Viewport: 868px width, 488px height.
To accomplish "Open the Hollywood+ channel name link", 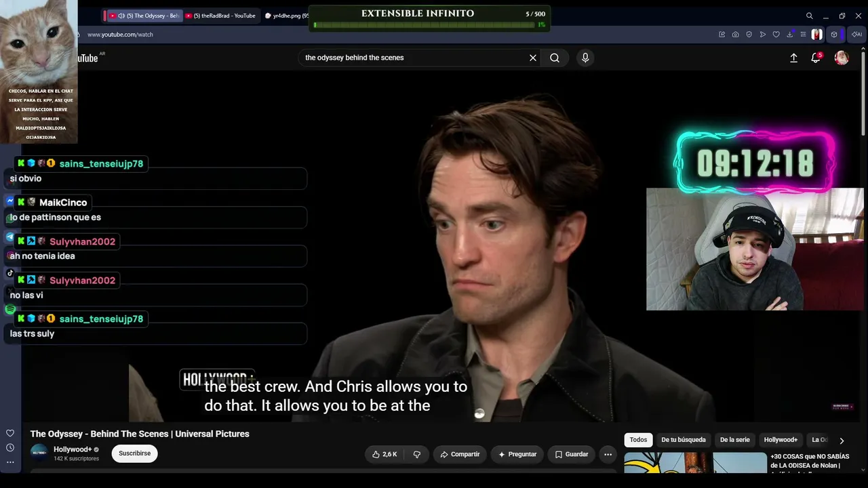I will (73, 449).
